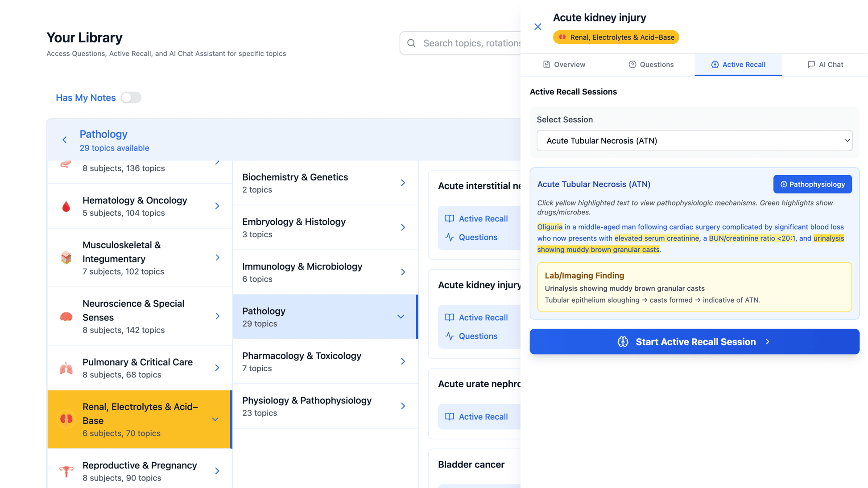Open the AI Chat tab
The height and width of the screenshot is (488, 868).
tap(825, 65)
